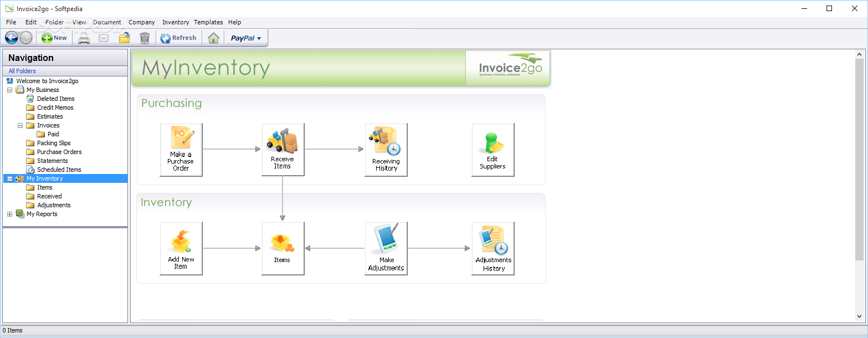Open the Packing Slips folder
This screenshot has width=868, height=338.
(x=54, y=143)
